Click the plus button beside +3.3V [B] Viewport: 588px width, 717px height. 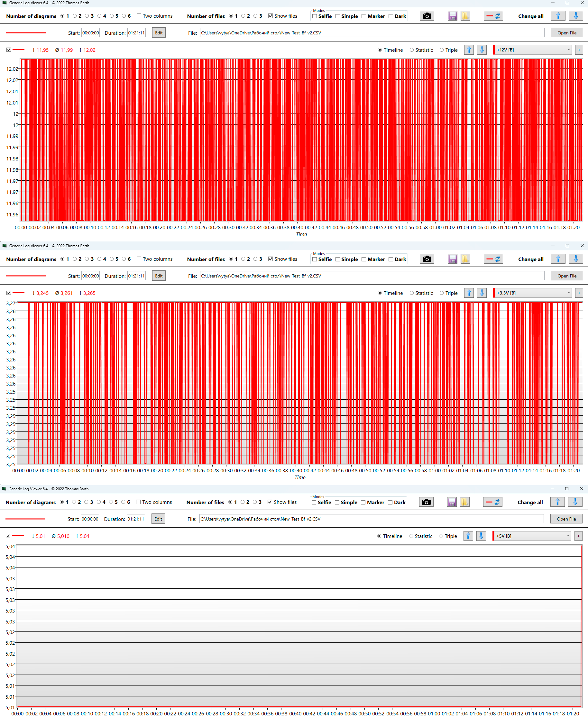coord(579,293)
